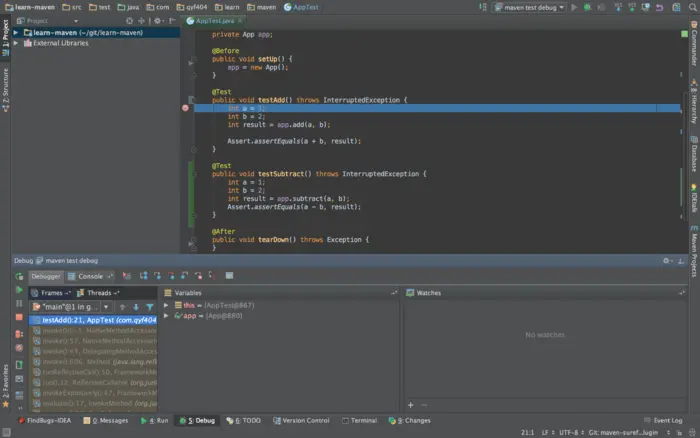Open the Structure side tool window
Image resolution: width=700 pixels, height=438 pixels.
click(x=5, y=89)
